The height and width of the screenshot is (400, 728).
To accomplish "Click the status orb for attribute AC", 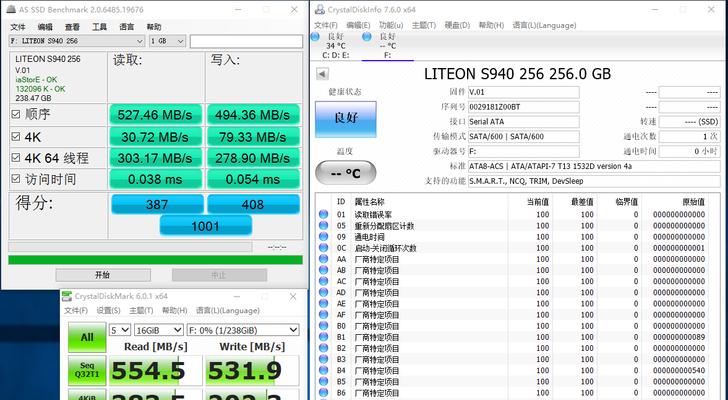I will pyautogui.click(x=324, y=281).
